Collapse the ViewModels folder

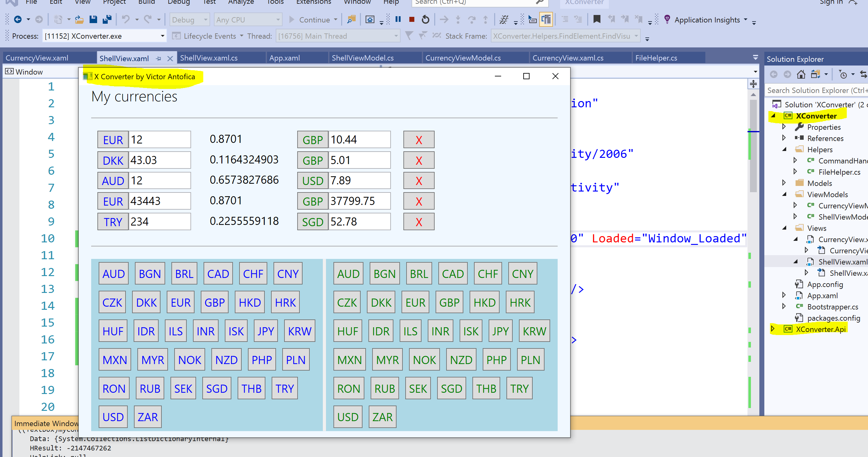click(x=784, y=194)
